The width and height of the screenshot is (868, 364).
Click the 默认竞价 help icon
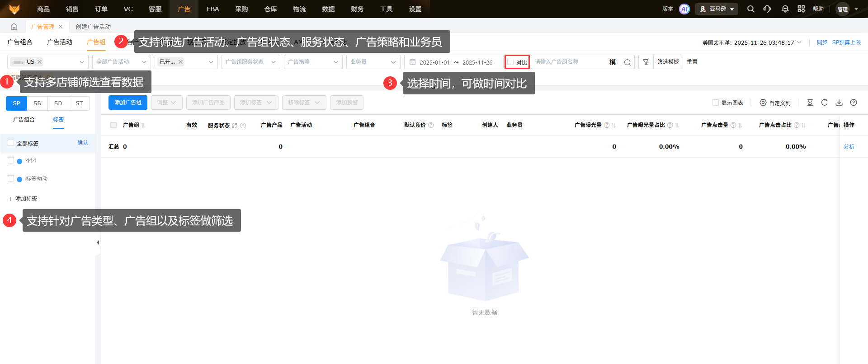(431, 125)
